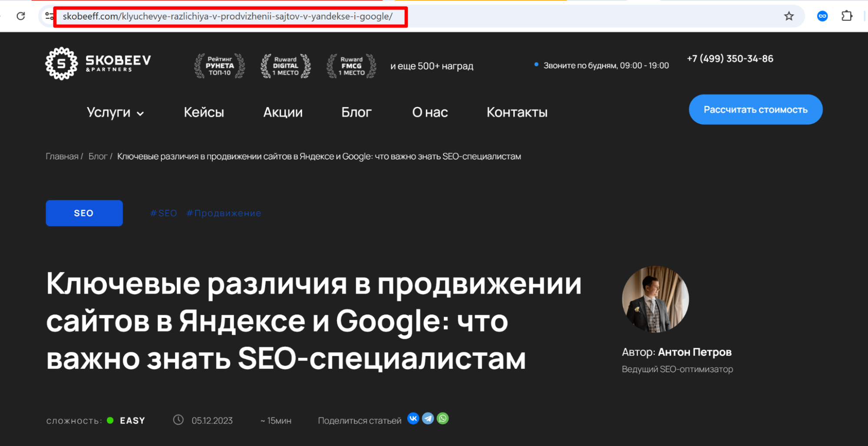This screenshot has width=868, height=446.
Task: Reload the page with the refresh icon
Action: [x=20, y=16]
